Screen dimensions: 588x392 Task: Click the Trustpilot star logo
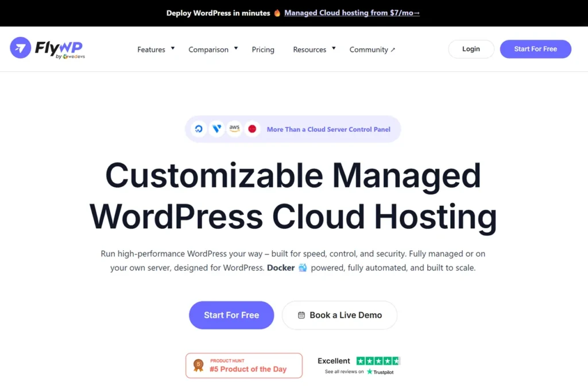(x=370, y=372)
